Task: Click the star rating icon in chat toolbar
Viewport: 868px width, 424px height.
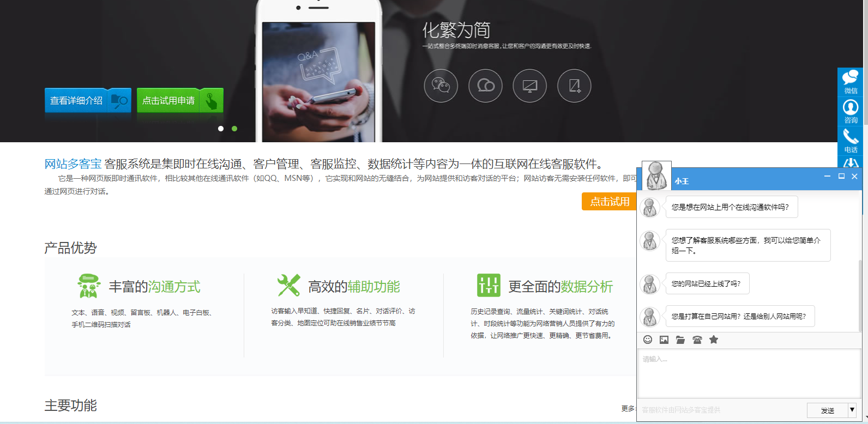Action: 714,340
